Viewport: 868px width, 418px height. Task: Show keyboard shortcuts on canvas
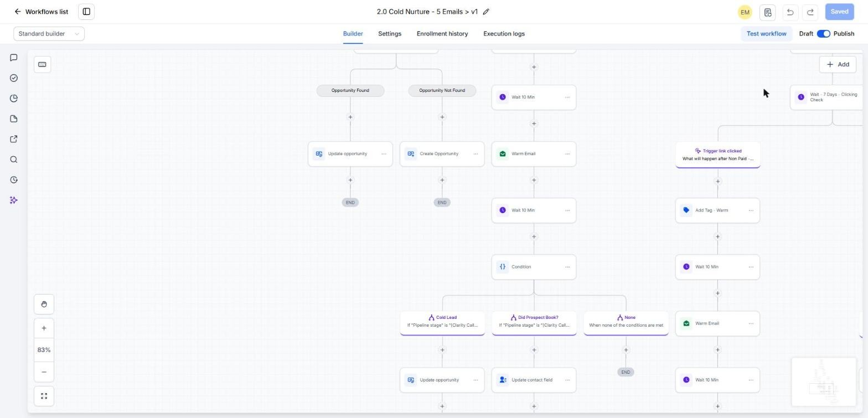click(x=42, y=64)
